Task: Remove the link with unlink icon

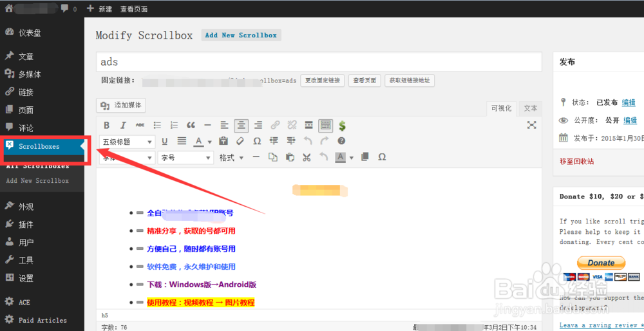Action: pos(292,126)
